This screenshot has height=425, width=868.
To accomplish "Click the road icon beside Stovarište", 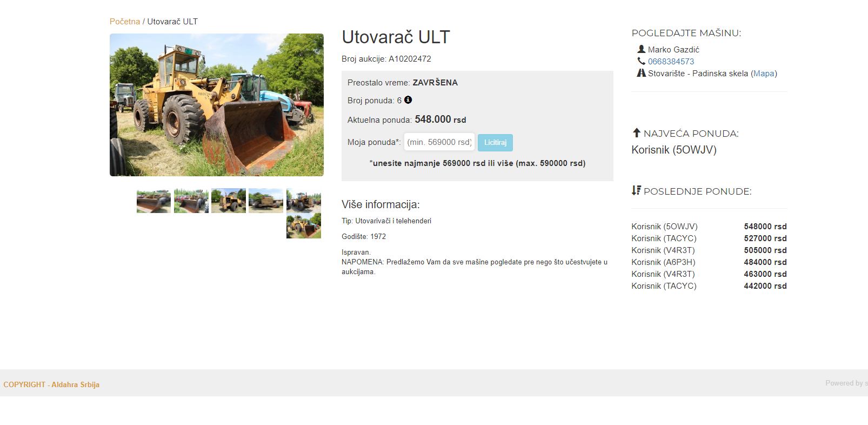I will pos(642,73).
